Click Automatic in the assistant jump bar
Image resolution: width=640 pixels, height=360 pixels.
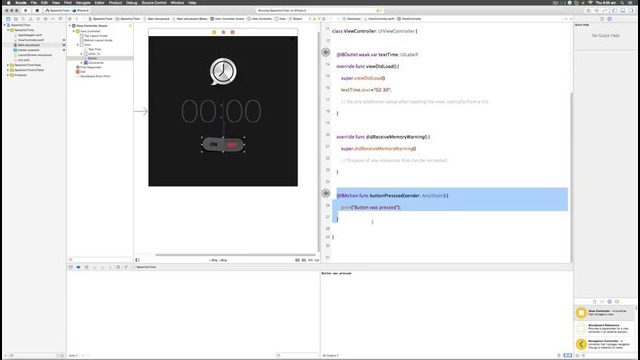[353, 19]
